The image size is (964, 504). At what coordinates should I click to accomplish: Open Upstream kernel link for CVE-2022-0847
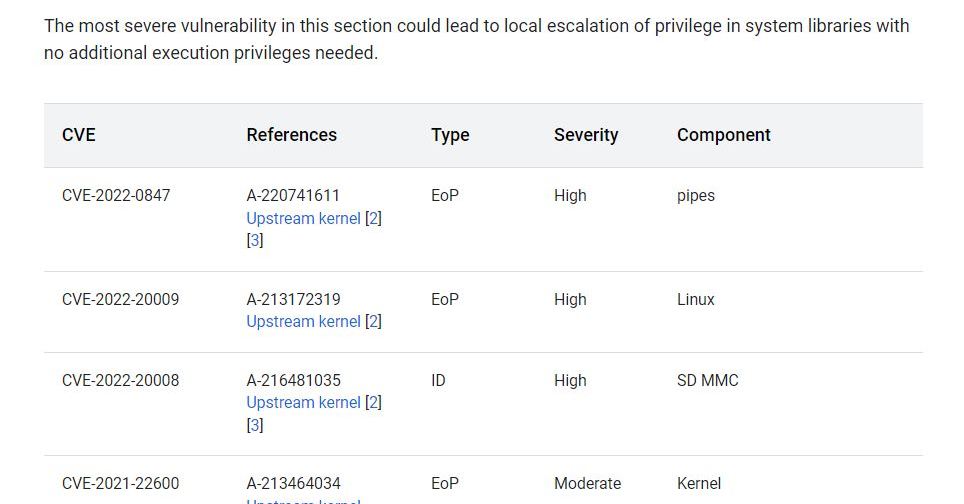point(303,218)
